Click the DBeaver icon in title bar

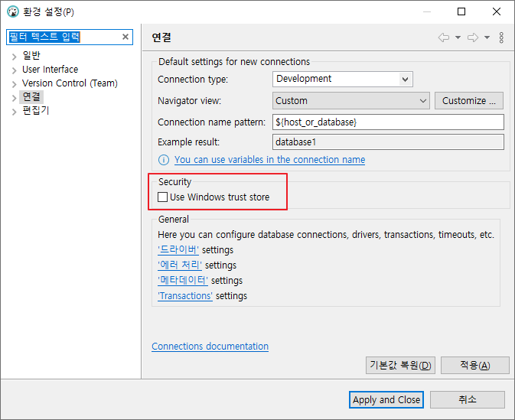13,11
